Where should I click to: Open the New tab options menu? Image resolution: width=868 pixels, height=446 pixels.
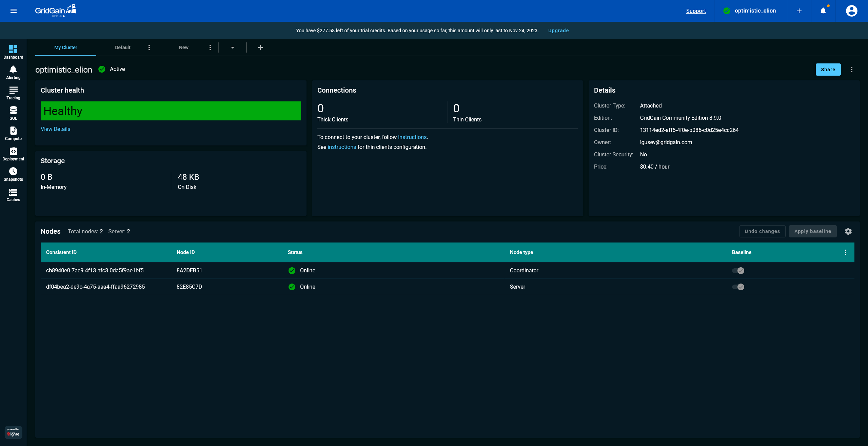(x=210, y=47)
